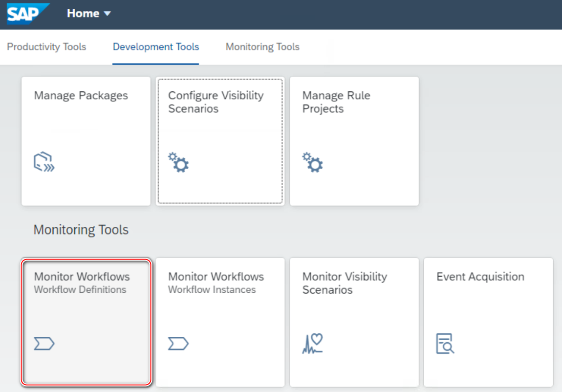Image resolution: width=562 pixels, height=392 pixels.
Task: Switch to the Monitoring Tools tab
Action: click(x=262, y=47)
